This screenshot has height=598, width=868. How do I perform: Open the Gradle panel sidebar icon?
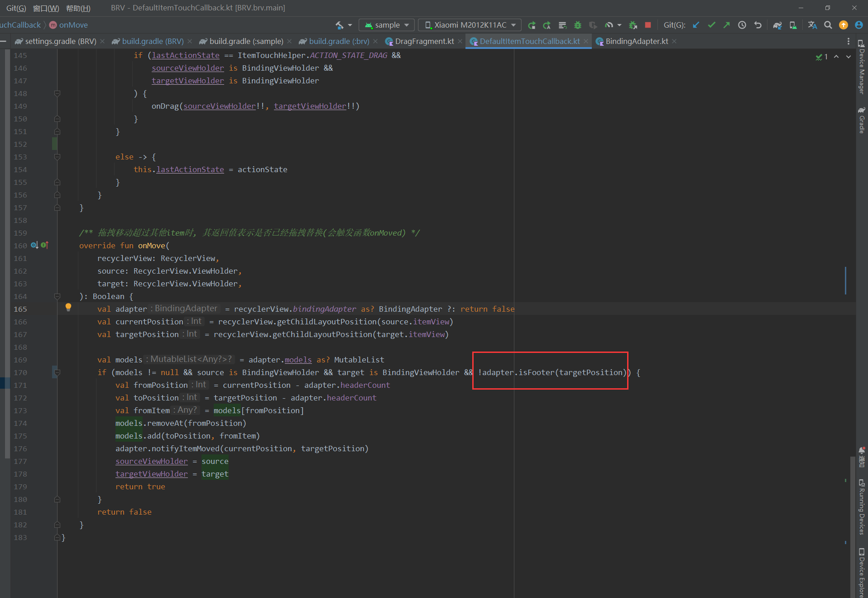(x=862, y=120)
